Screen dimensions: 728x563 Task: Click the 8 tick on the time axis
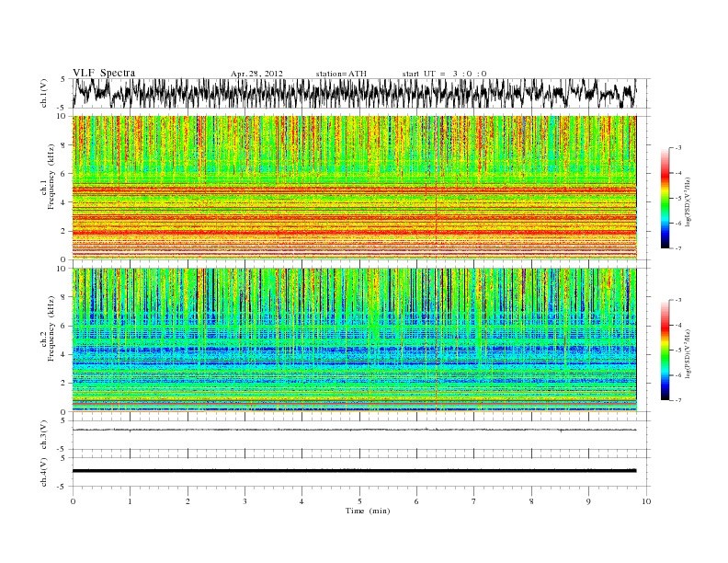coord(531,501)
